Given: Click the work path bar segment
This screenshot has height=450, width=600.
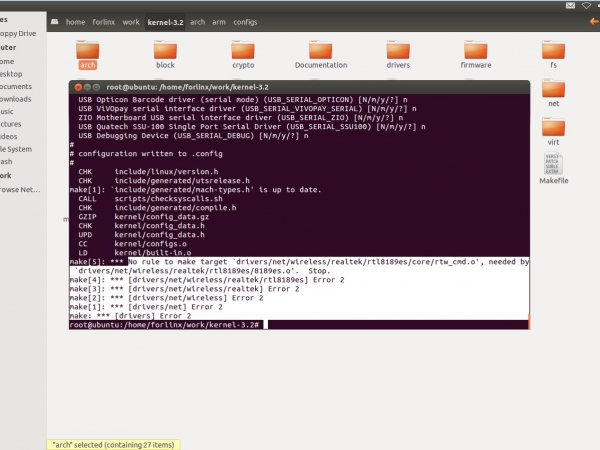Looking at the screenshot, I should (x=131, y=21).
